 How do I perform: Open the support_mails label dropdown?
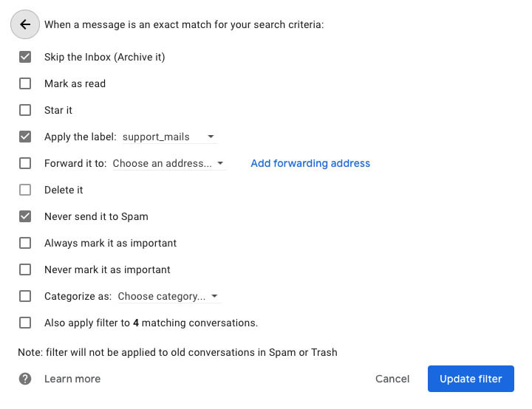(x=168, y=137)
